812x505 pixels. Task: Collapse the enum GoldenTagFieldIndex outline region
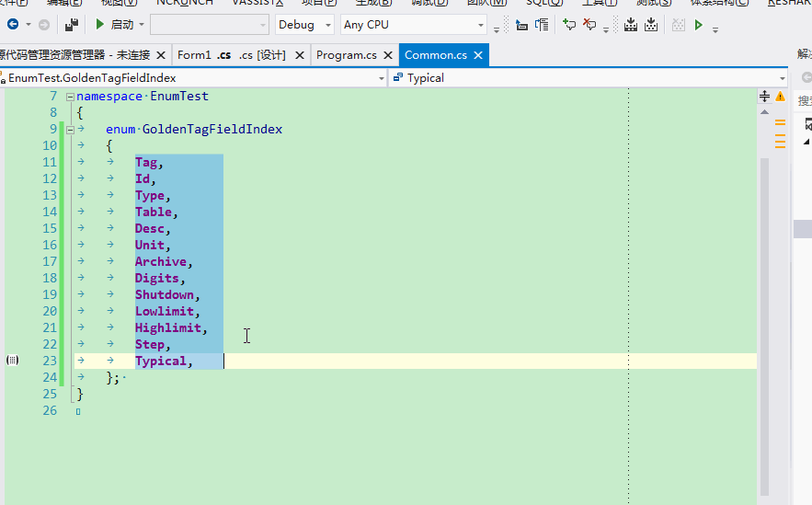70,130
